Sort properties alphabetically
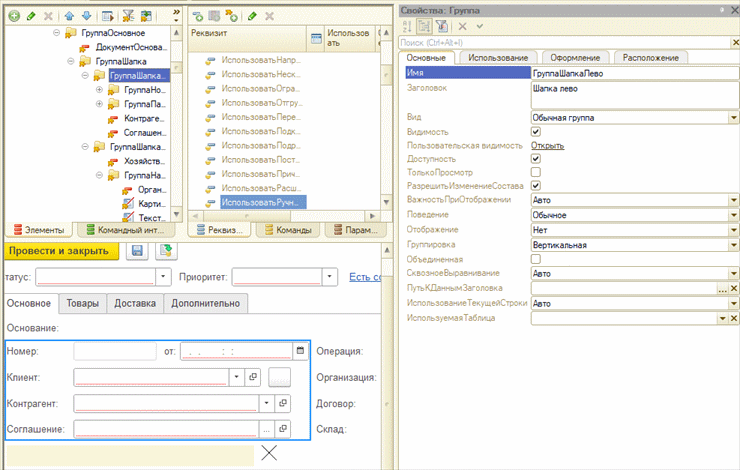The width and height of the screenshot is (740, 470). pyautogui.click(x=408, y=26)
